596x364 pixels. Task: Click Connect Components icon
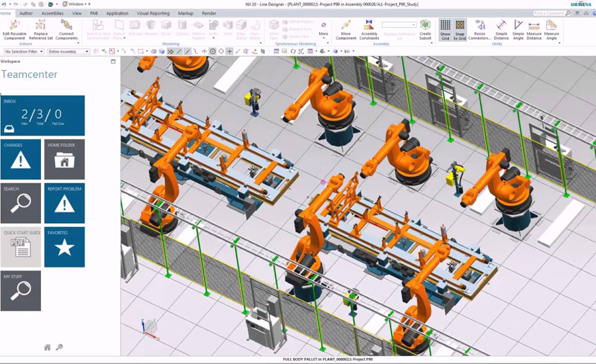pos(66,28)
